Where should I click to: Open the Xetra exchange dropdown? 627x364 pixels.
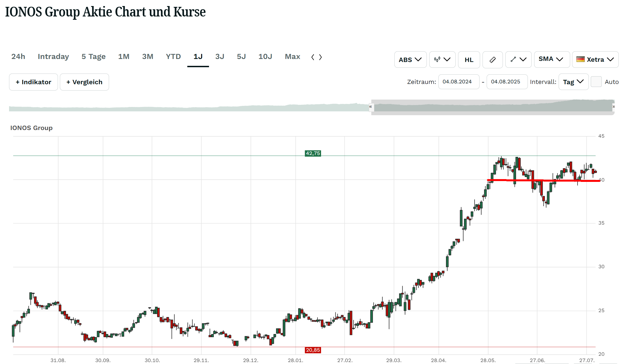[595, 60]
